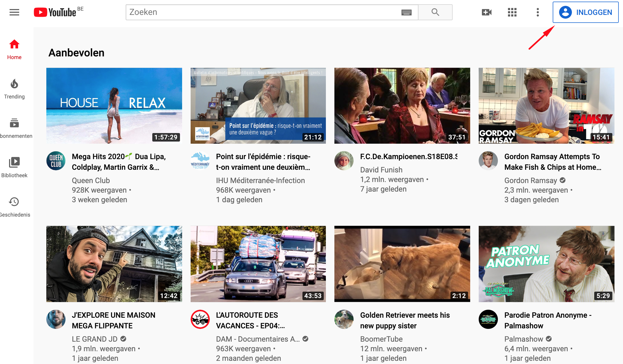Viewport: 623px width, 364px height.
Task: Click the David Funish channel avatar
Action: point(344,161)
